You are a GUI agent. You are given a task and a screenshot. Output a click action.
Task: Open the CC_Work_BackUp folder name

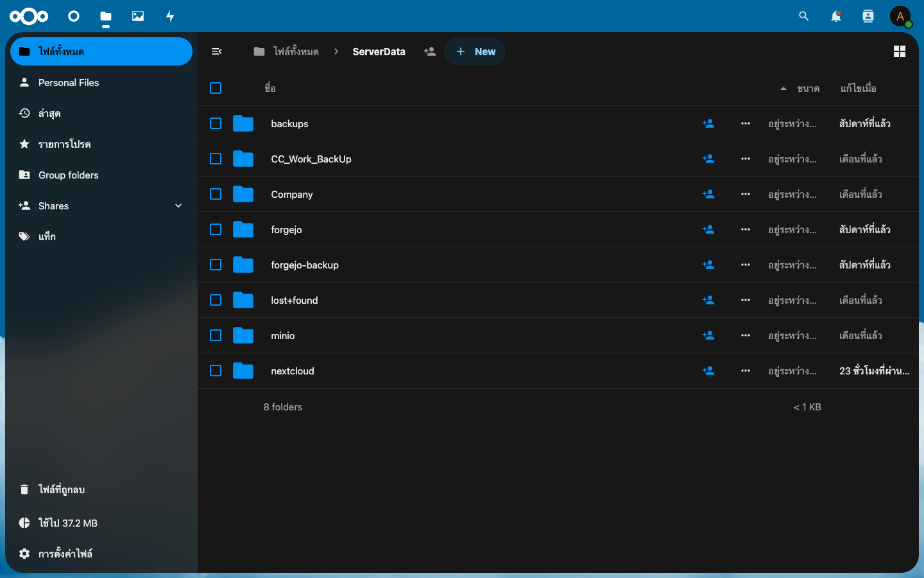point(311,159)
